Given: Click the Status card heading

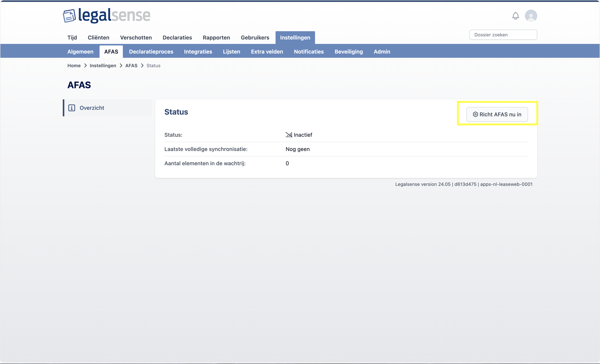Looking at the screenshot, I should 176,112.
